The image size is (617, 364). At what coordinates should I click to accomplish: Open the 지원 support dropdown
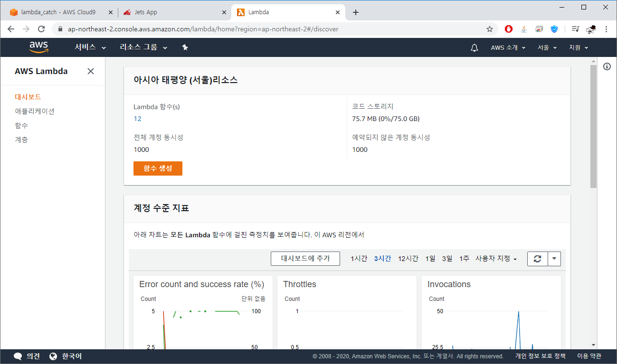tap(579, 47)
